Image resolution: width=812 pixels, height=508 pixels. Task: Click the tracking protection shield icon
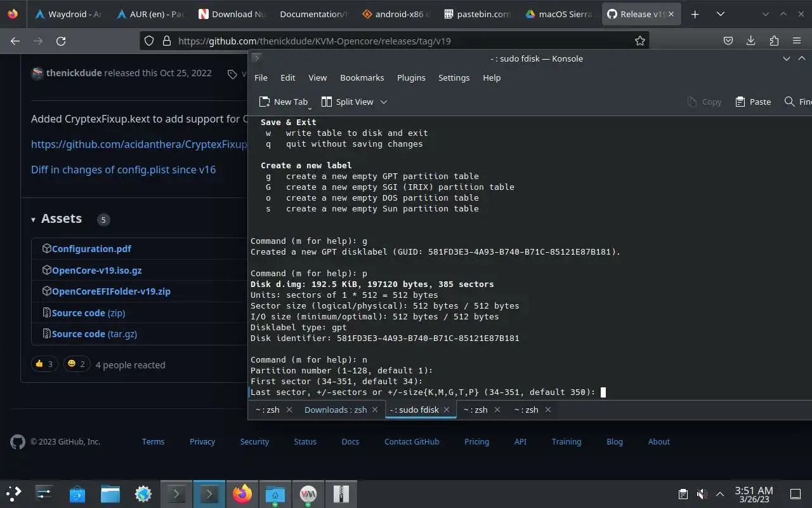tap(149, 41)
